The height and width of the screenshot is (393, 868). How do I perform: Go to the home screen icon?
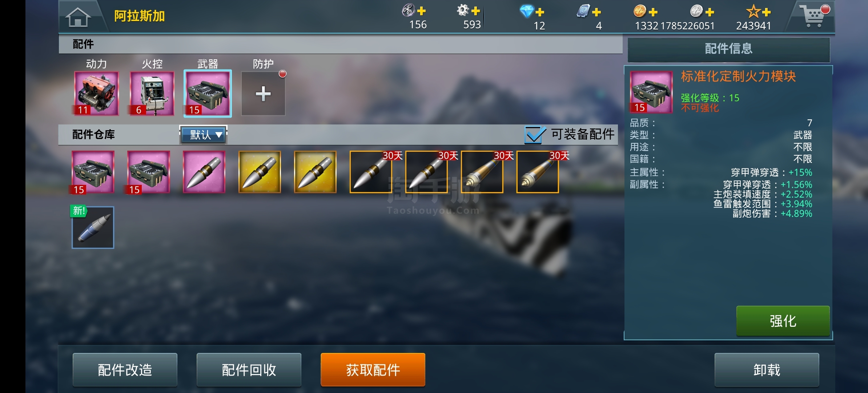[x=78, y=17]
